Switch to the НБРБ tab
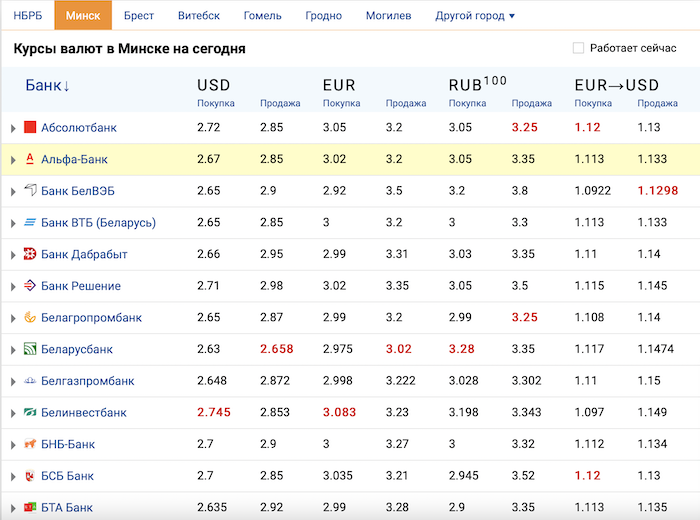This screenshot has height=520, width=700. (27, 16)
